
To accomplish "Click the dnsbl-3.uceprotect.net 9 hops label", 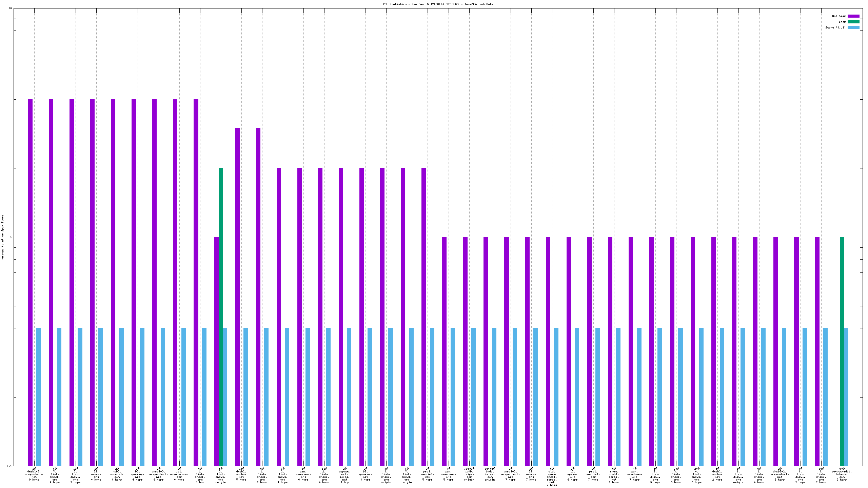I will click(34, 474).
